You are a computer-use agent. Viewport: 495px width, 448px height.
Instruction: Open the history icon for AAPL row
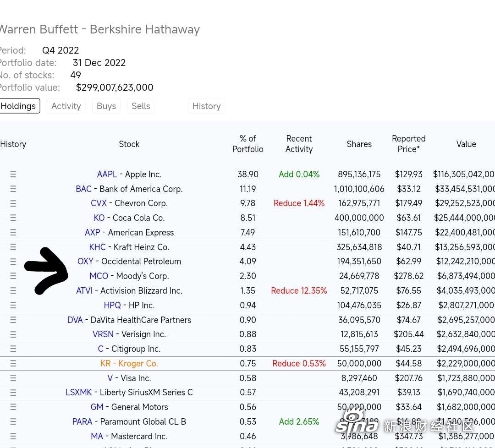[x=13, y=174]
